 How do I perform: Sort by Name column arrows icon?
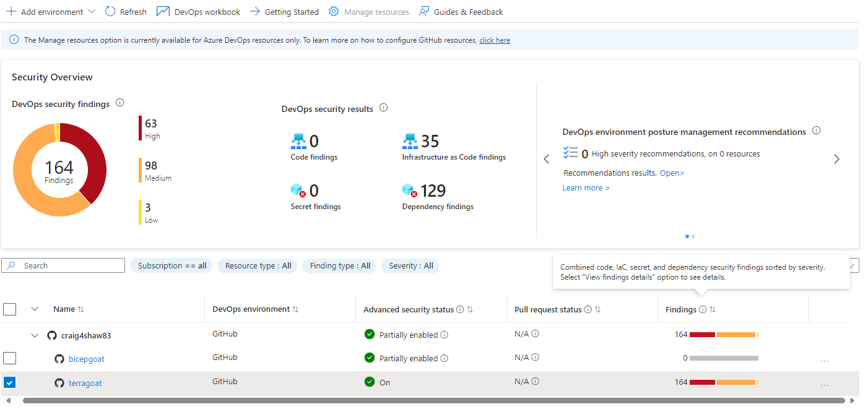[81, 309]
